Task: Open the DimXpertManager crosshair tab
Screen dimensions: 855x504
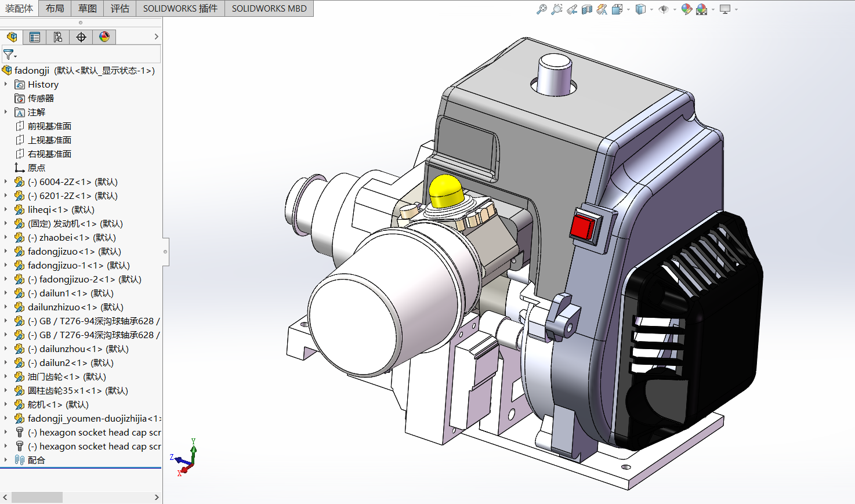Action: click(x=81, y=37)
